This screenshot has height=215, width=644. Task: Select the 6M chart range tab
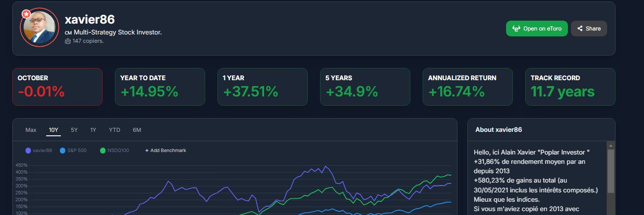point(137,130)
